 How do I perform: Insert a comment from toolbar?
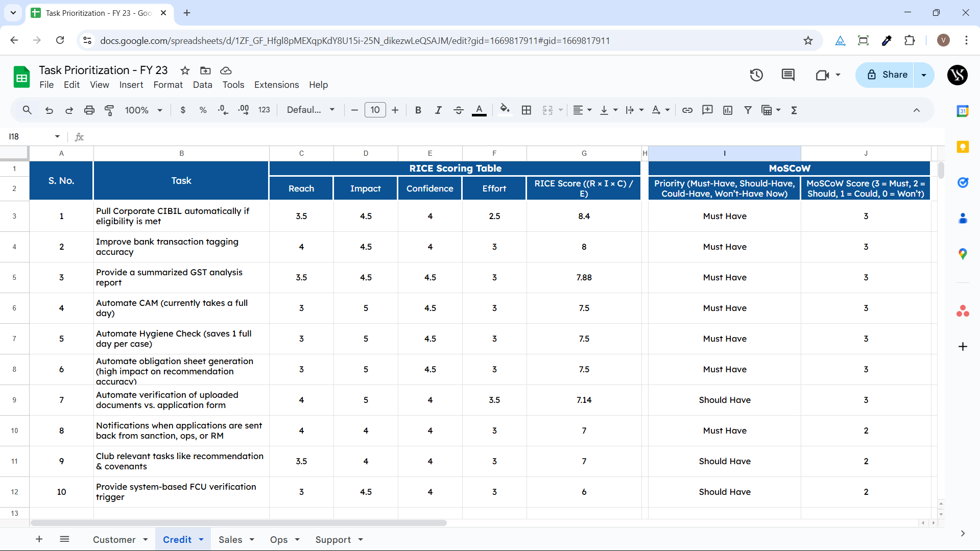[x=707, y=110]
